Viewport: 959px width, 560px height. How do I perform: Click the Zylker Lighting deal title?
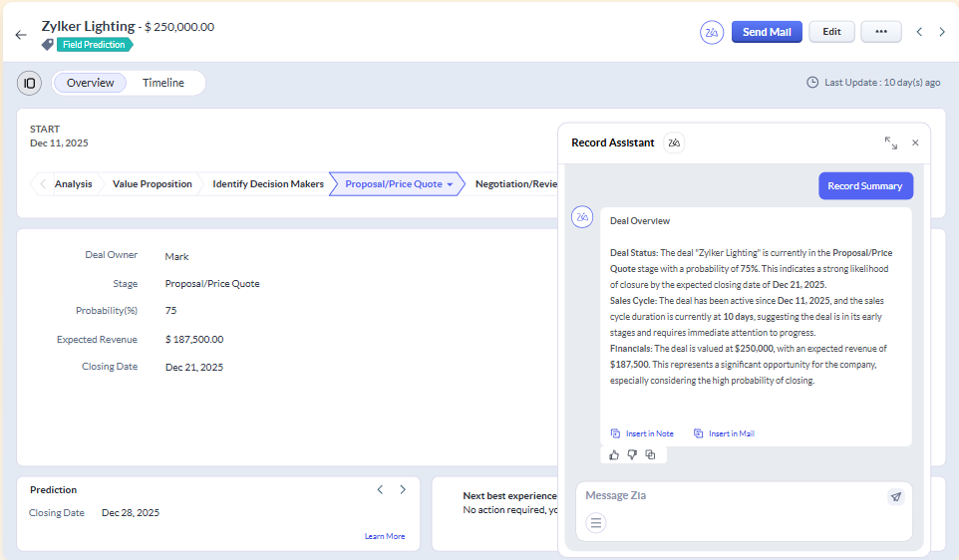point(88,26)
